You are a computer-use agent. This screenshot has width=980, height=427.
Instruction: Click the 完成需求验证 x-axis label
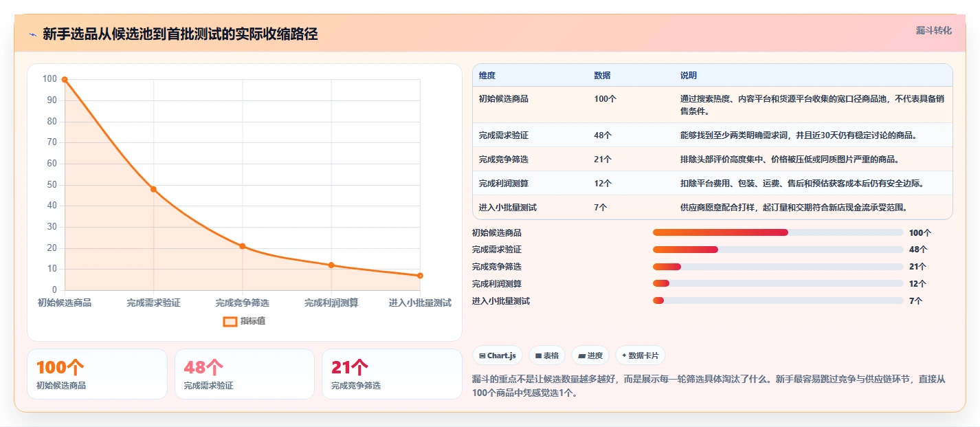pyautogui.click(x=153, y=303)
